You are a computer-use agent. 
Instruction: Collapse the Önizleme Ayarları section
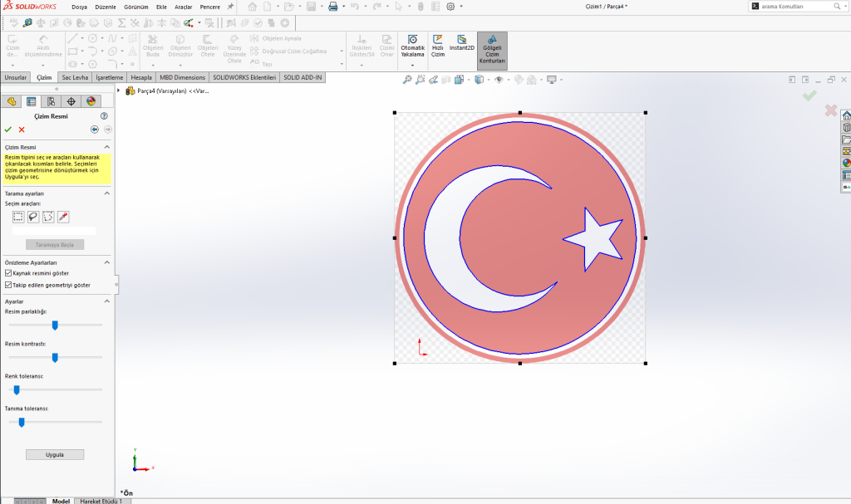[107, 262]
